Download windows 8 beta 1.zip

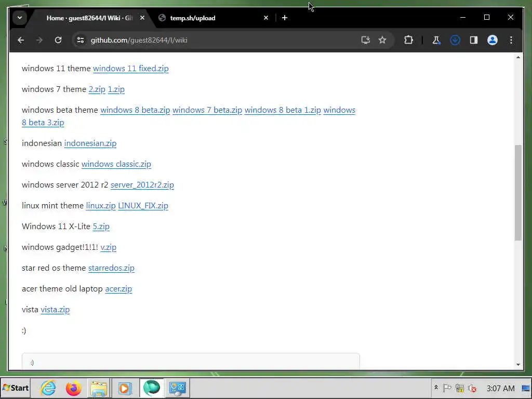pos(283,110)
